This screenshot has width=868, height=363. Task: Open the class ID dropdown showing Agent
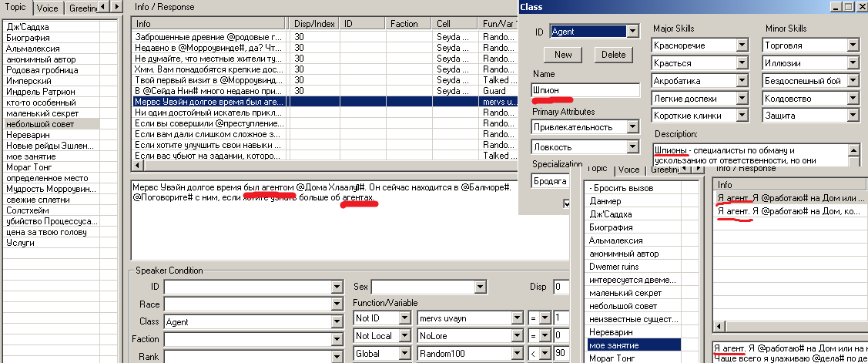click(632, 32)
